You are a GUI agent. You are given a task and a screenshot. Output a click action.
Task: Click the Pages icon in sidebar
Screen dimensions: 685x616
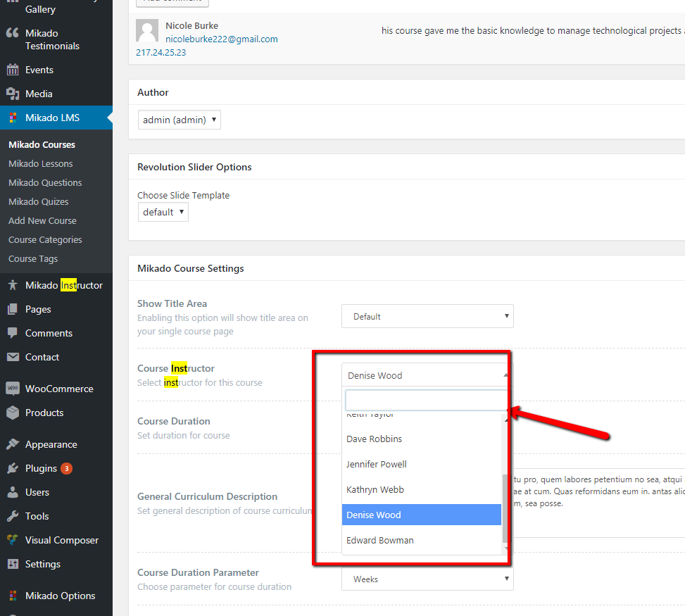pyautogui.click(x=13, y=309)
